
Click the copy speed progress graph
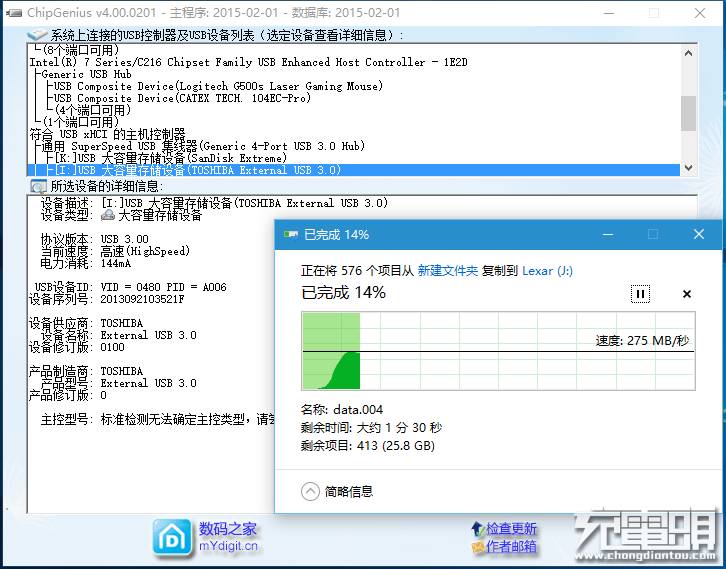(x=498, y=351)
